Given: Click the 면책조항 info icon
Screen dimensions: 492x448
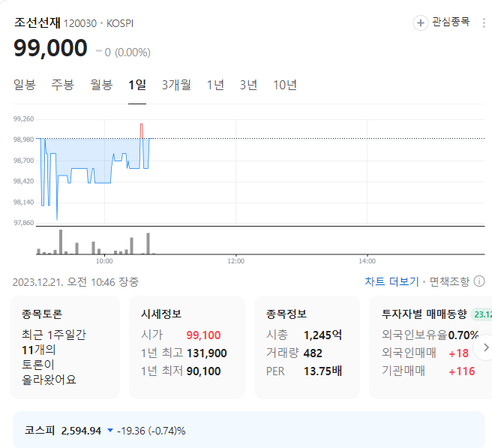Looking at the screenshot, I should [479, 281].
